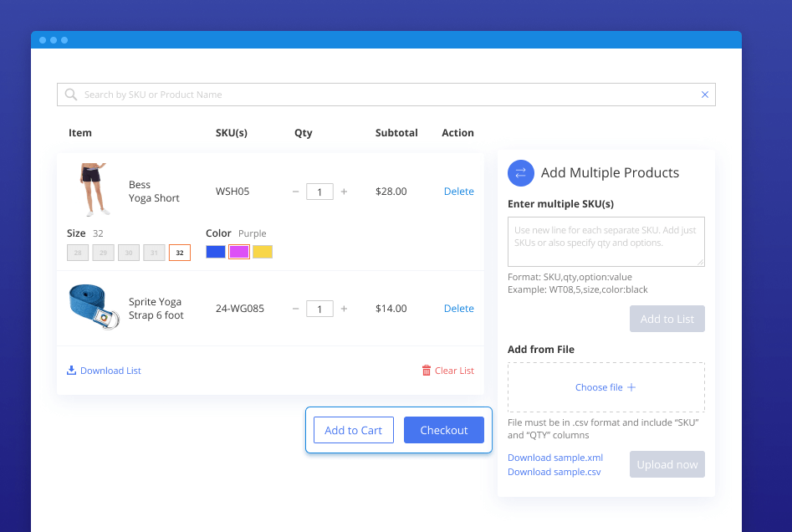Choose the yellow color swatch
The image size is (792, 532).
[263, 252]
